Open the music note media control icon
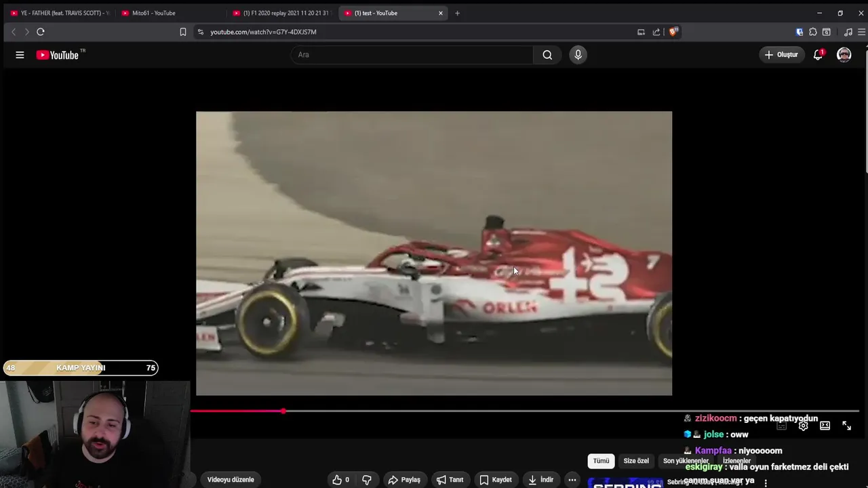This screenshot has height=488, width=868. [848, 32]
